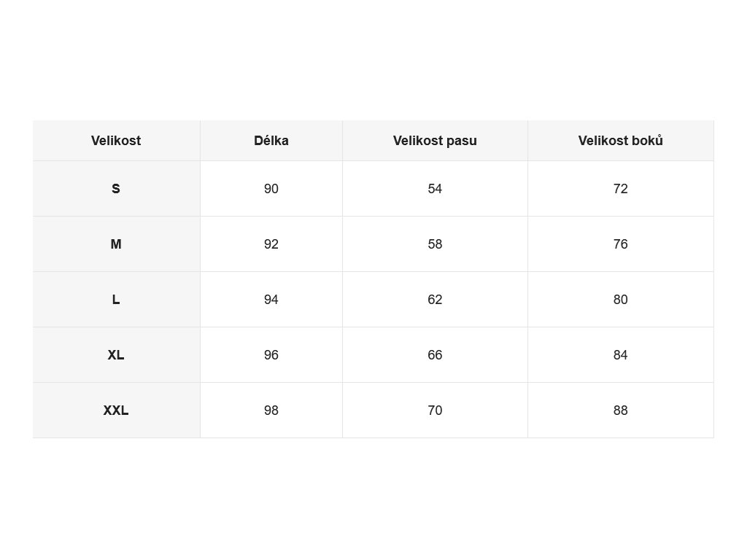Select the Velikost boků header
747x560 pixels.
coord(620,141)
